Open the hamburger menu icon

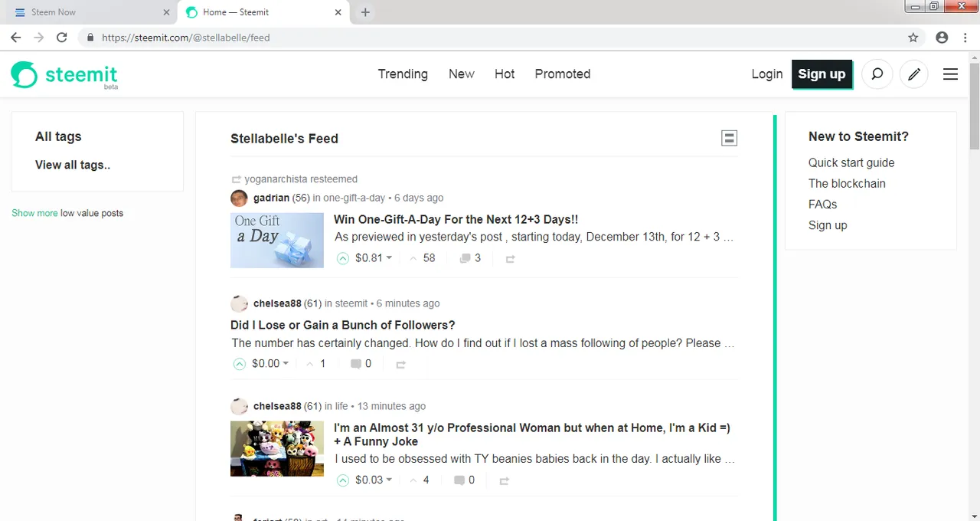(x=950, y=74)
